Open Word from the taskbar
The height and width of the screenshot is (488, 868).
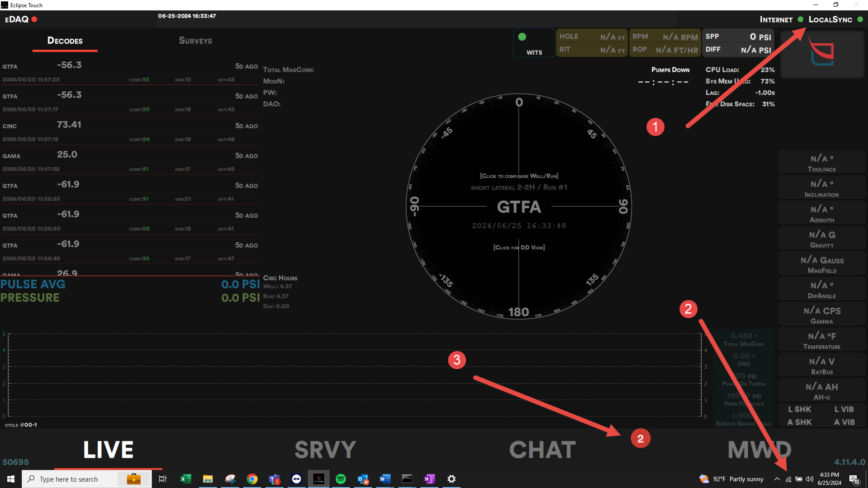(x=385, y=479)
